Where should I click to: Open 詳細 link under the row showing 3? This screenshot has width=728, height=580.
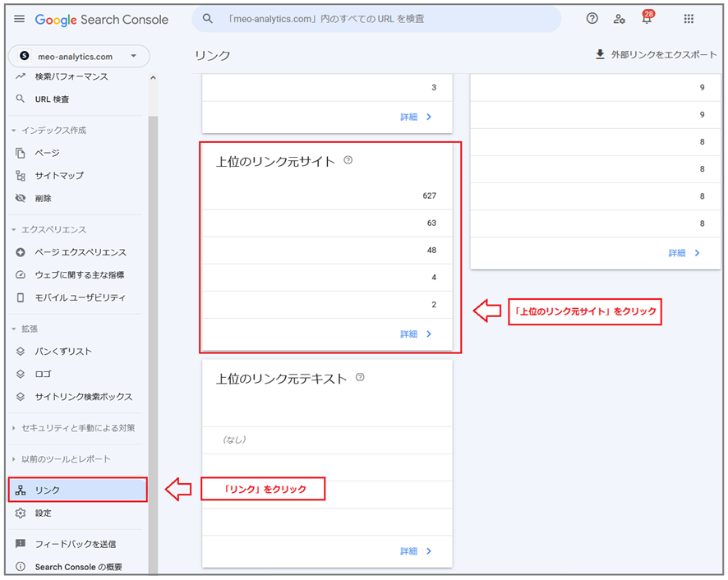tap(416, 117)
